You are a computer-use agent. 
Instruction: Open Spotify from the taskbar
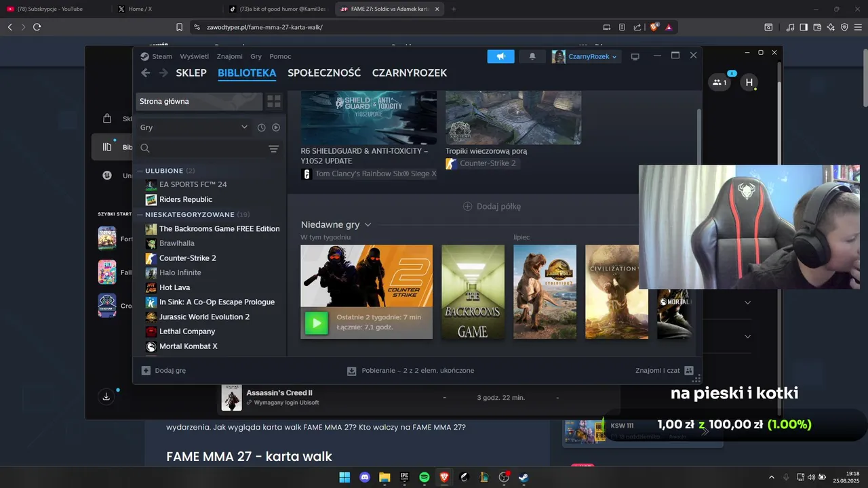(x=425, y=477)
